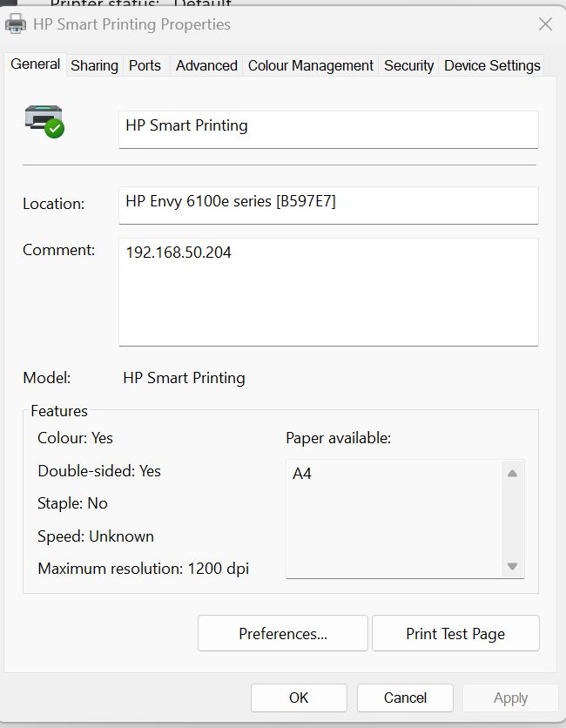Open the Colour Management tab
Image resolution: width=566 pixels, height=728 pixels.
(x=310, y=66)
